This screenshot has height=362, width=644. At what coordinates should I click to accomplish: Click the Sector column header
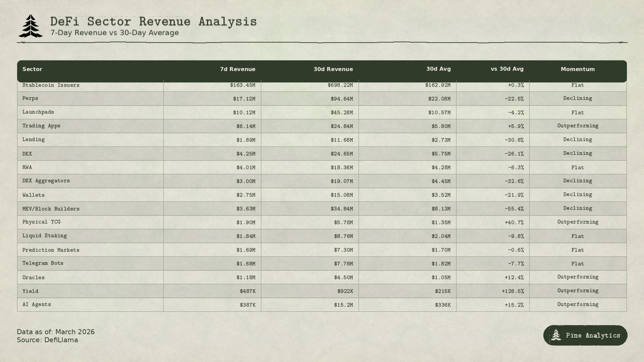[32, 69]
